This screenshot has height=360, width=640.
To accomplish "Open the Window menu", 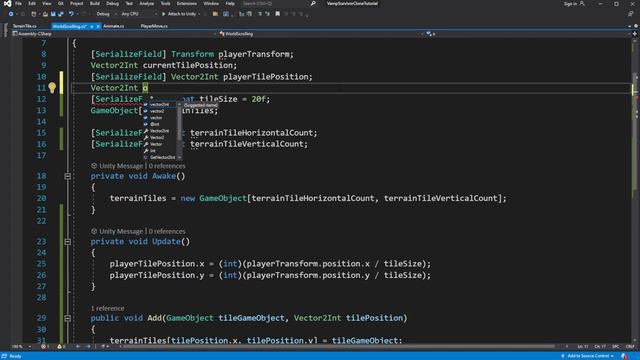I will pos(211,4).
